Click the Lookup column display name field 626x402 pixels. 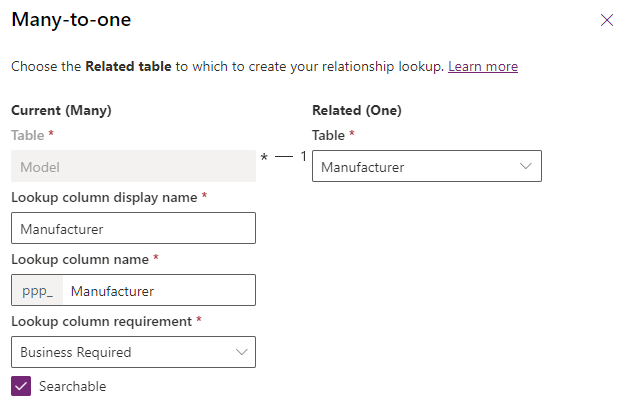(133, 229)
